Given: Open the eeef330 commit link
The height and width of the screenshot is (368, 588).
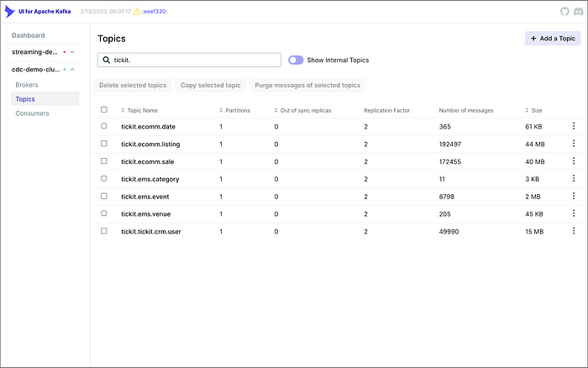Looking at the screenshot, I should tap(155, 12).
